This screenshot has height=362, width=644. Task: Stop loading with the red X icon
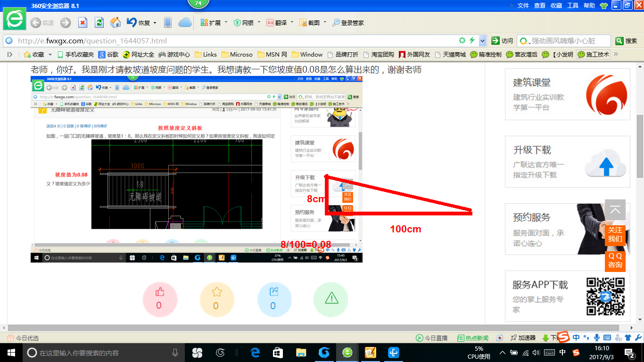tap(83, 23)
